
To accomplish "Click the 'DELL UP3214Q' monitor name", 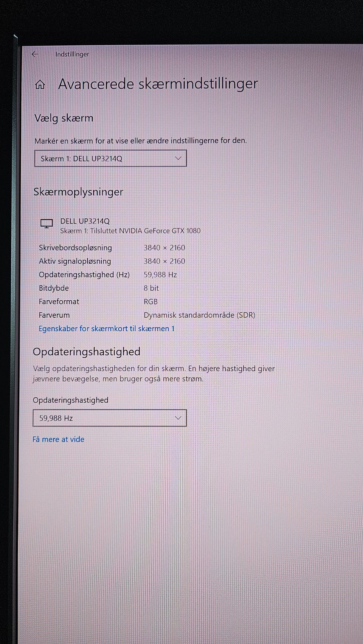I will (x=85, y=221).
